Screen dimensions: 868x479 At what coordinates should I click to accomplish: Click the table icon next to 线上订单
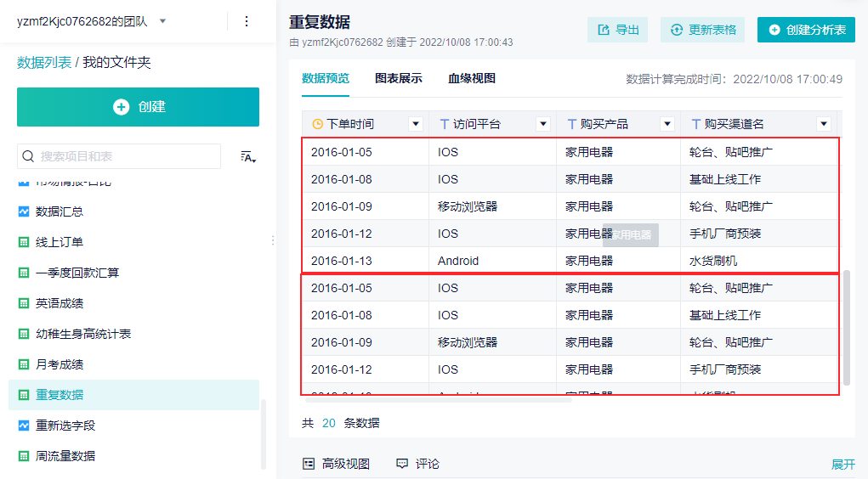[24, 242]
